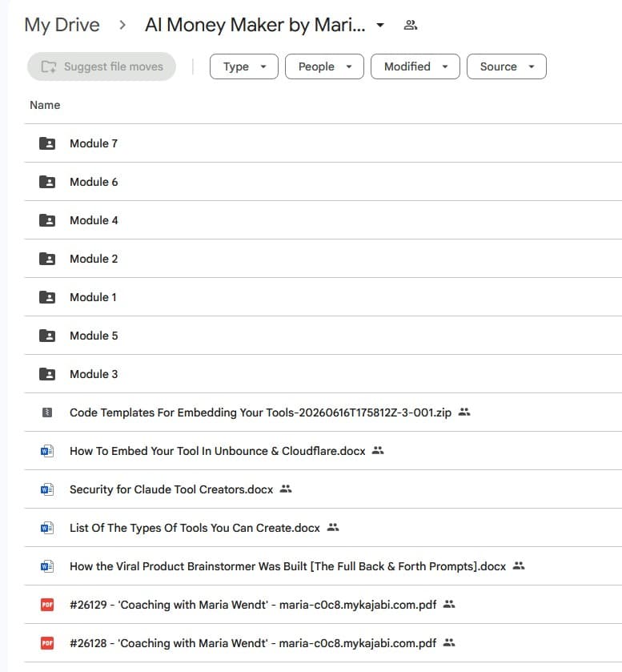Viewport: 622px width, 672px height.
Task: Select the Module 6 folder name
Action: tap(94, 182)
